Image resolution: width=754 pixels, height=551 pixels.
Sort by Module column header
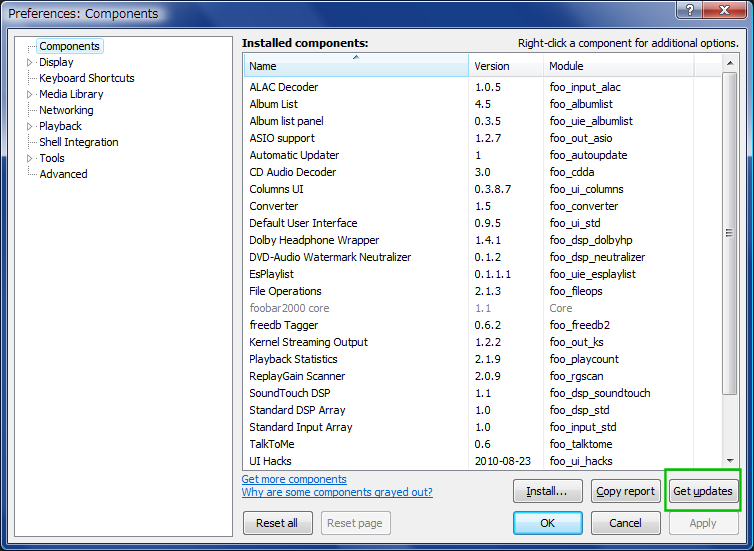pos(618,66)
